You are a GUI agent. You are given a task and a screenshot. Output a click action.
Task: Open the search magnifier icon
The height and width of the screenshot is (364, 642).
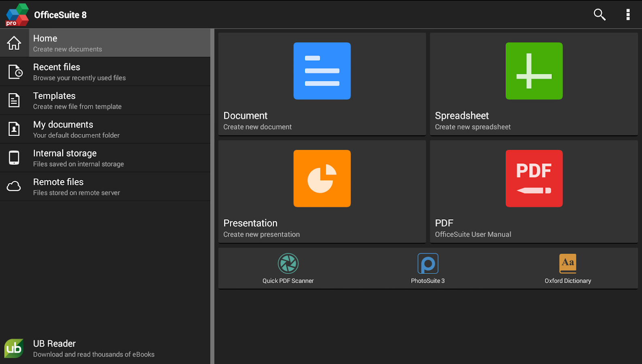[x=599, y=15]
